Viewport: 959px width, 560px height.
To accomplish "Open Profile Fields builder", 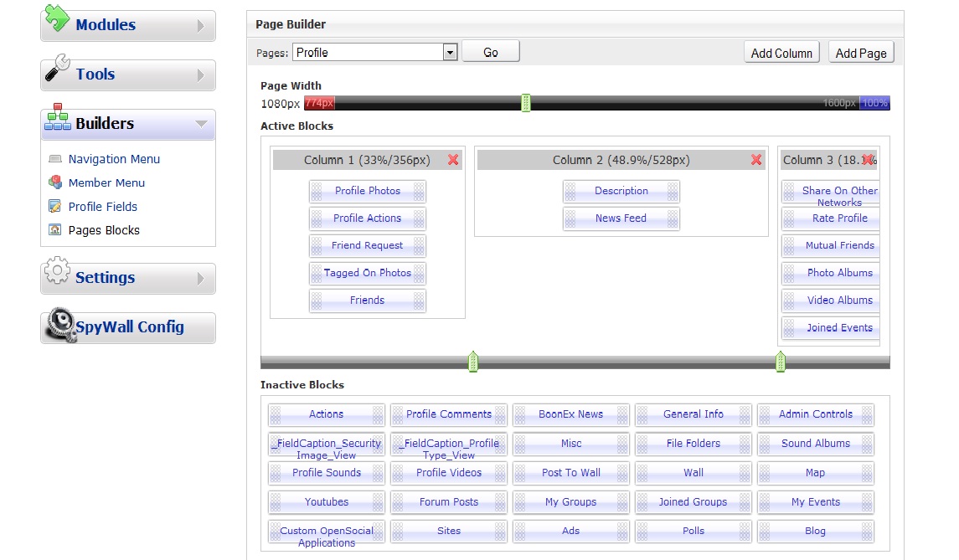I will tap(103, 207).
